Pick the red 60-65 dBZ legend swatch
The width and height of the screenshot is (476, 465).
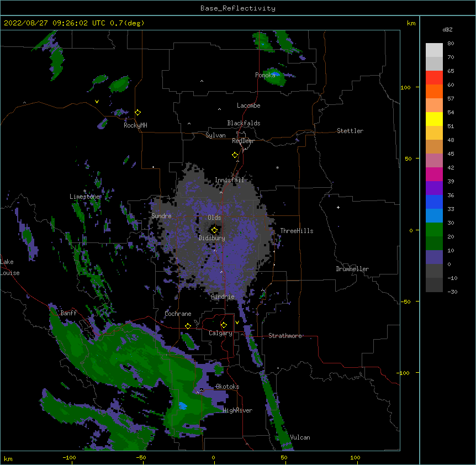tap(434, 78)
